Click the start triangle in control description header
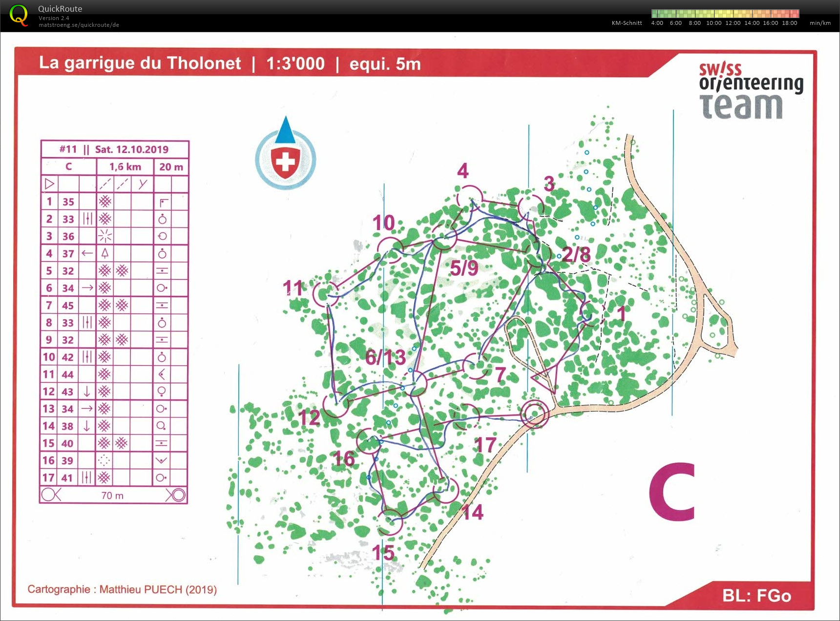 (x=49, y=184)
